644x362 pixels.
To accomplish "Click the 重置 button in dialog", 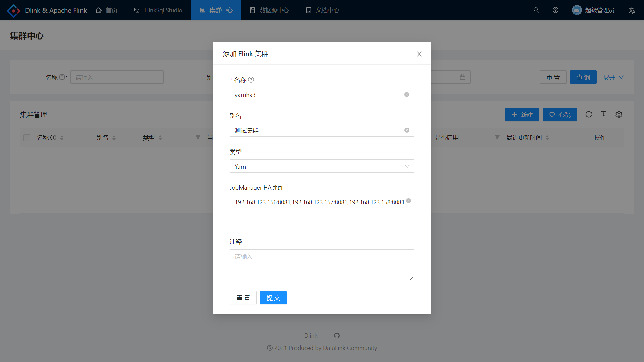I will click(243, 298).
